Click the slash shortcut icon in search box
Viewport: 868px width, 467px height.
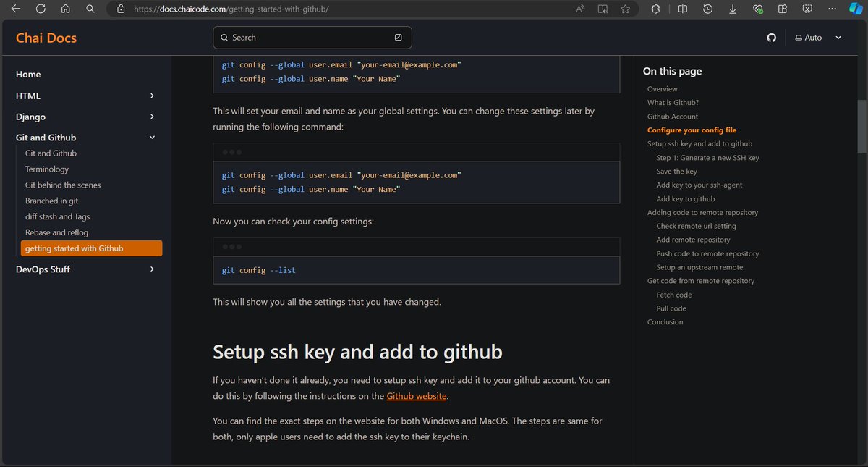[399, 38]
